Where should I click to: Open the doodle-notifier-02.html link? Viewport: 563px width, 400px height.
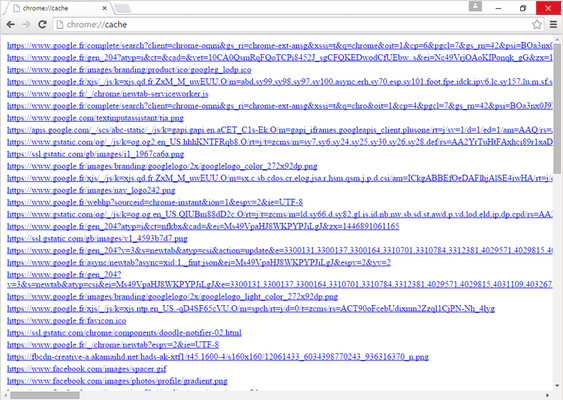(124, 332)
